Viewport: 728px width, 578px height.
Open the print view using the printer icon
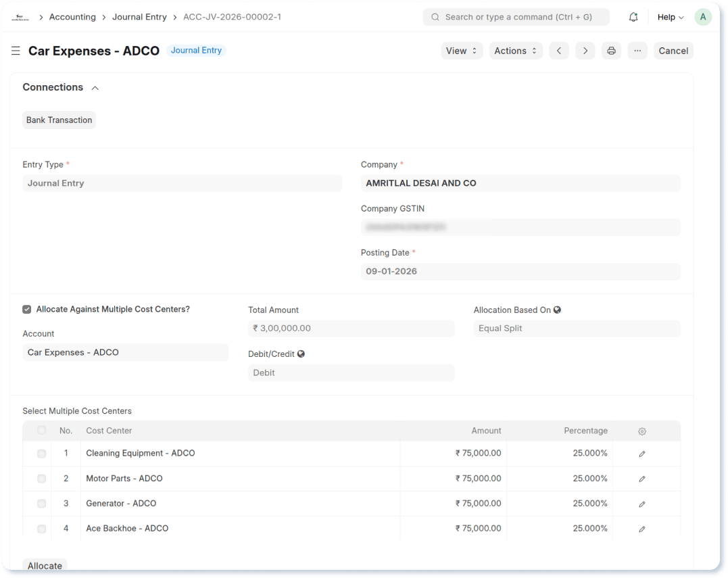(x=611, y=50)
